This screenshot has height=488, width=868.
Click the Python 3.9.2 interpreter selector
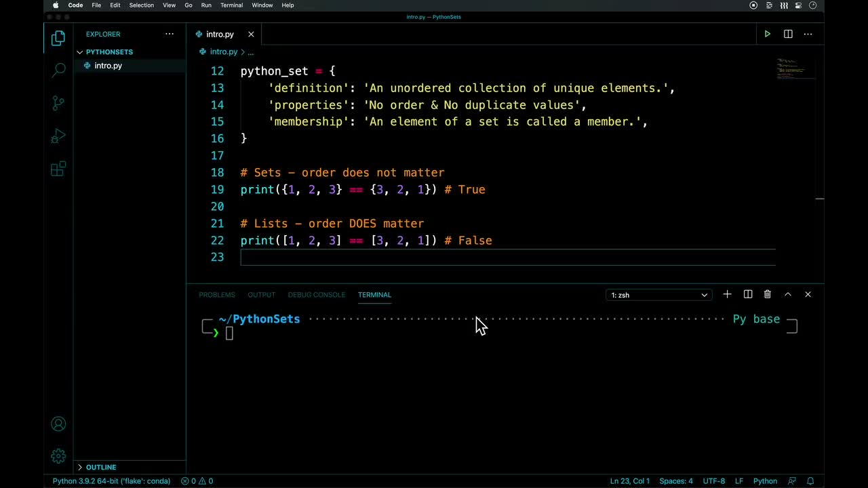(x=111, y=481)
